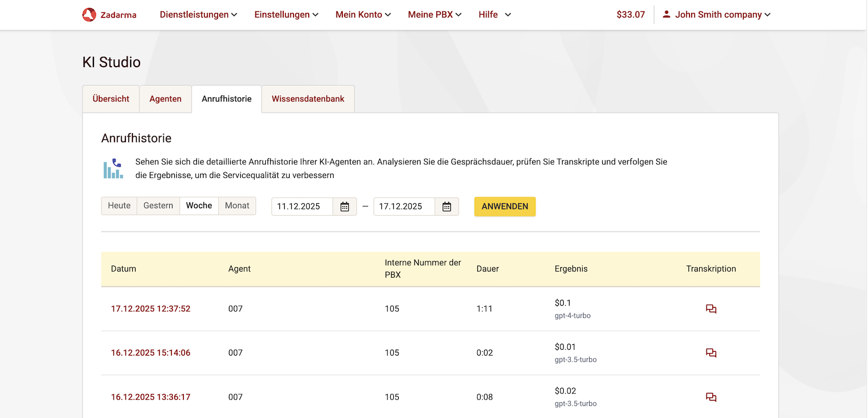868x418 pixels.
Task: Open the John Smith company account dropdown
Action: 722,15
